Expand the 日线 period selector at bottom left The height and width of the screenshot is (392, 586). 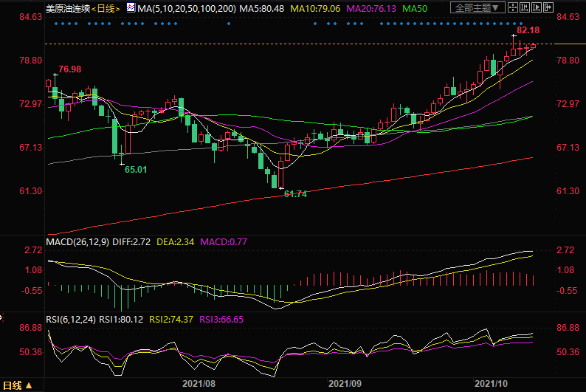[x=18, y=385]
